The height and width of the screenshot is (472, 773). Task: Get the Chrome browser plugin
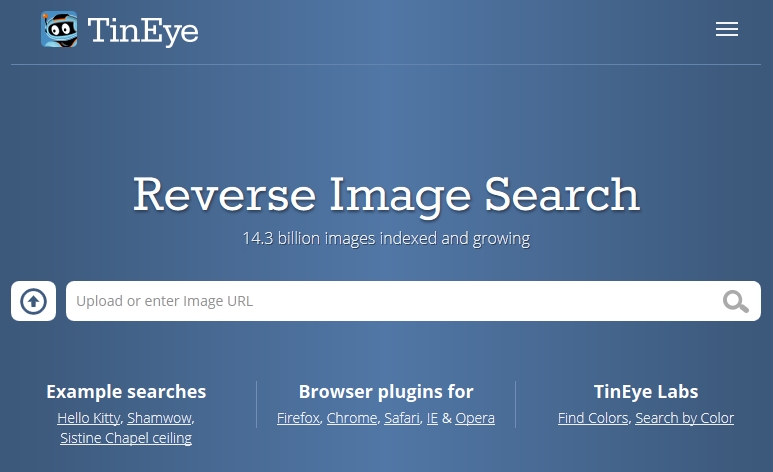351,418
